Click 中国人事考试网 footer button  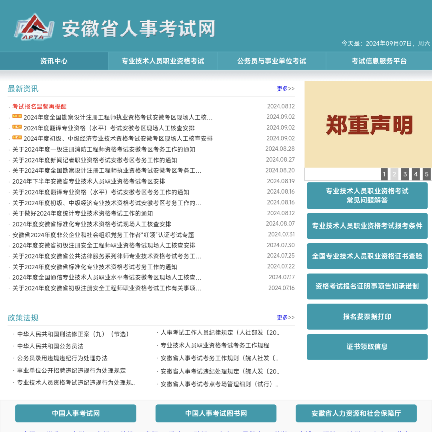pyautogui.click(x=76, y=413)
